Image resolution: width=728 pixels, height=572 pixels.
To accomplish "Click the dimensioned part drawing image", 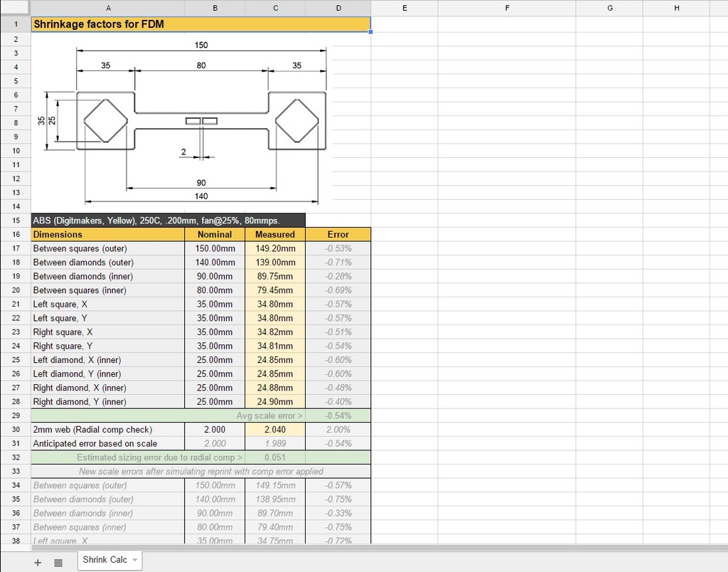I will [x=201, y=121].
